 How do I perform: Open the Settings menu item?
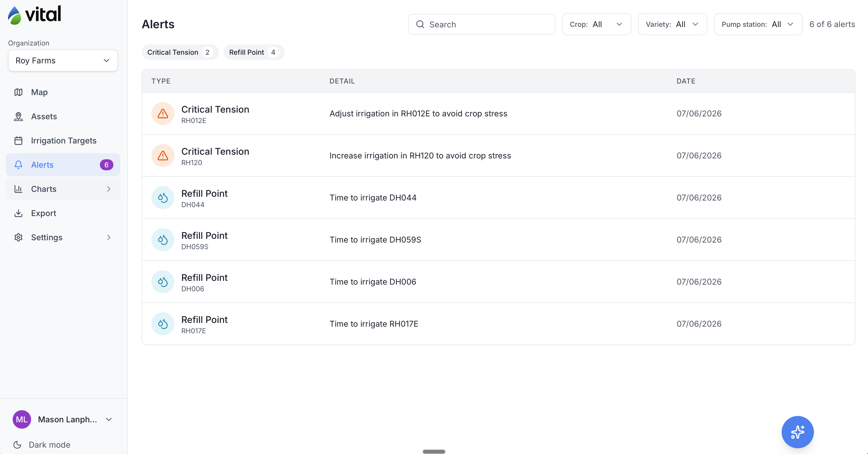coord(63,237)
